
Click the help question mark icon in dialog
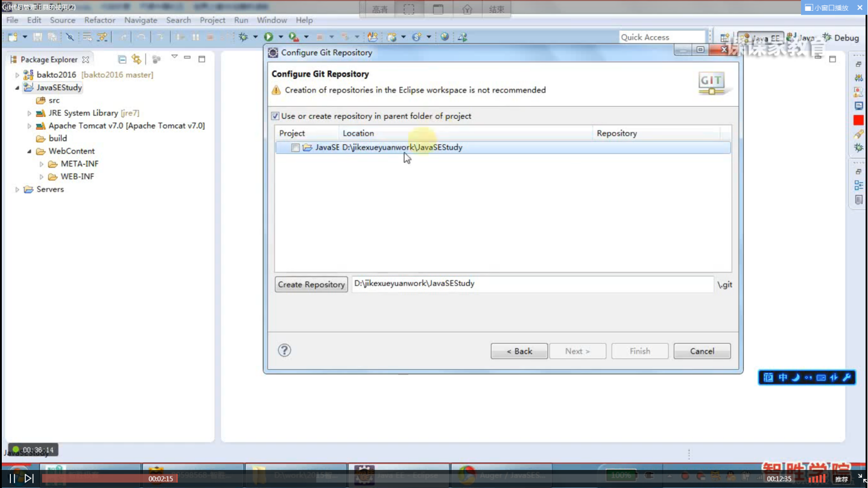(x=284, y=350)
